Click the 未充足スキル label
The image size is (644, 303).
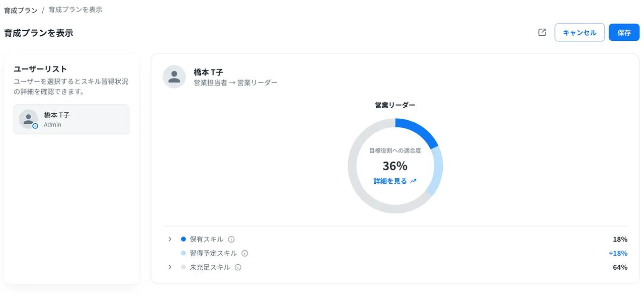[x=210, y=267]
